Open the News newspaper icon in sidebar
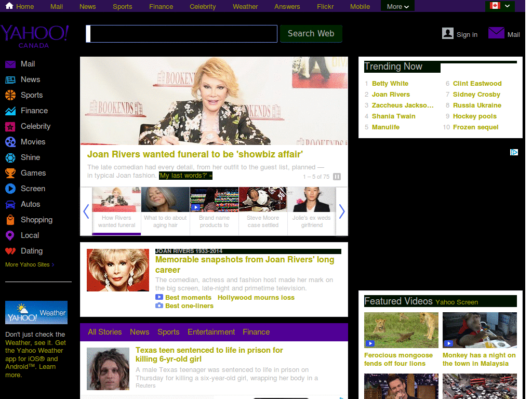 tap(10, 79)
